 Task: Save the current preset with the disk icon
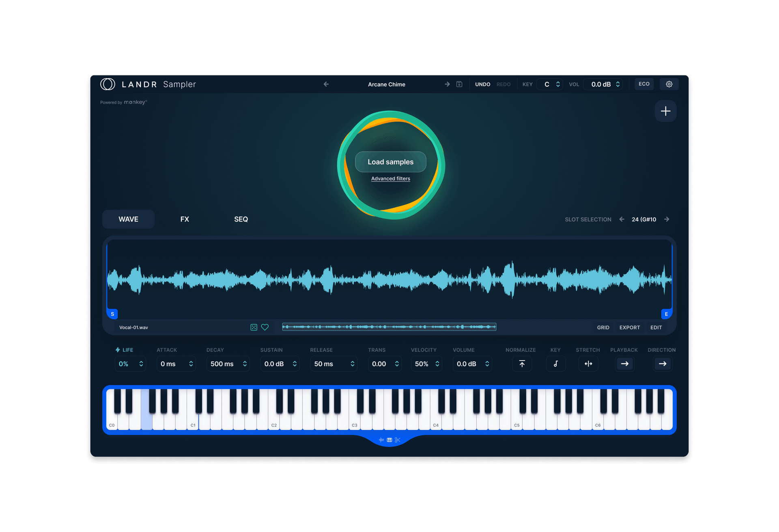point(459,84)
